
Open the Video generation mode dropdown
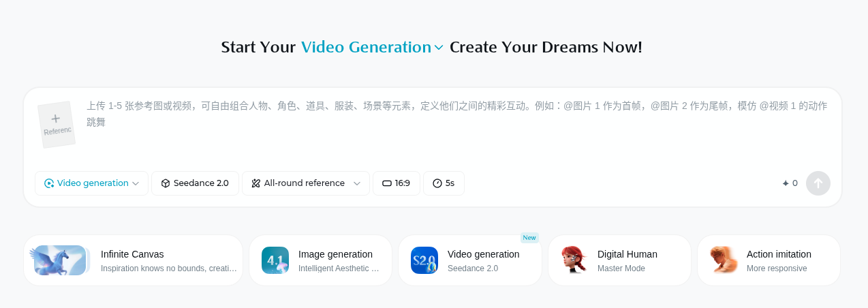tap(92, 183)
